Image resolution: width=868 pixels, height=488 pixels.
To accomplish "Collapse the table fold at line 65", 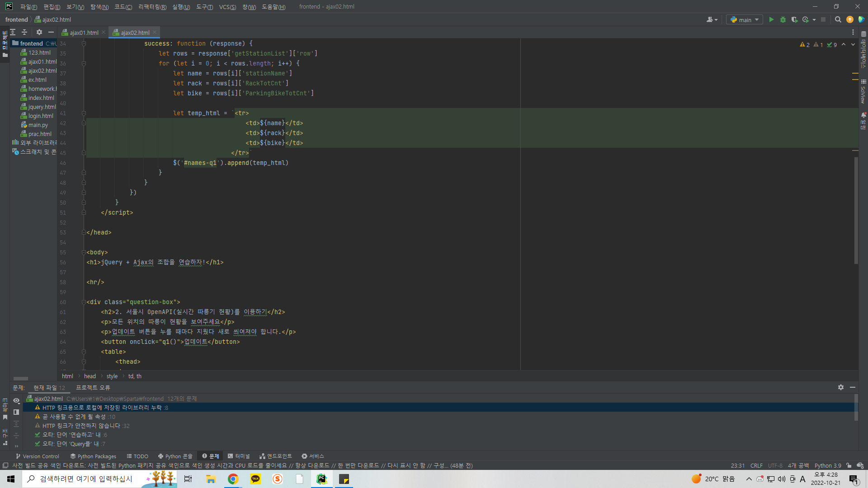I will (x=84, y=352).
